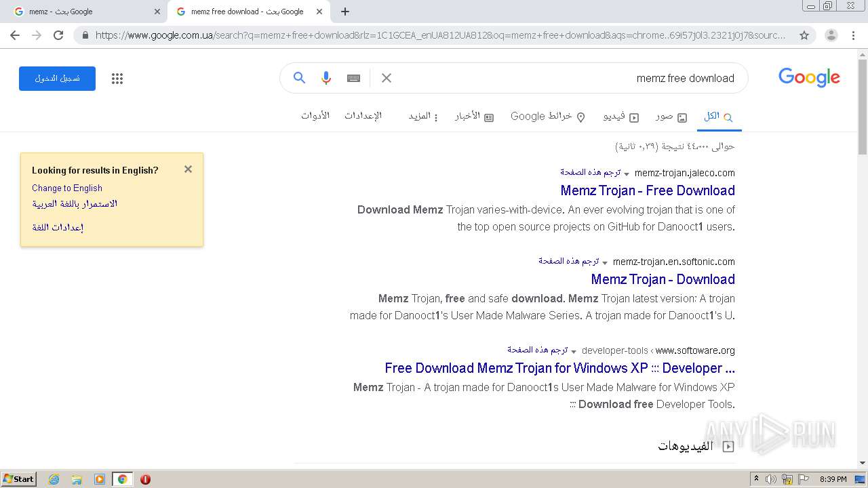
Task: View site security padlock info
Action: tap(85, 35)
